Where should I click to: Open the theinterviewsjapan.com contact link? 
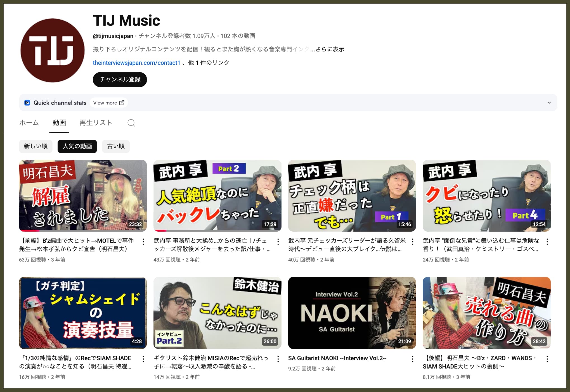click(x=136, y=63)
